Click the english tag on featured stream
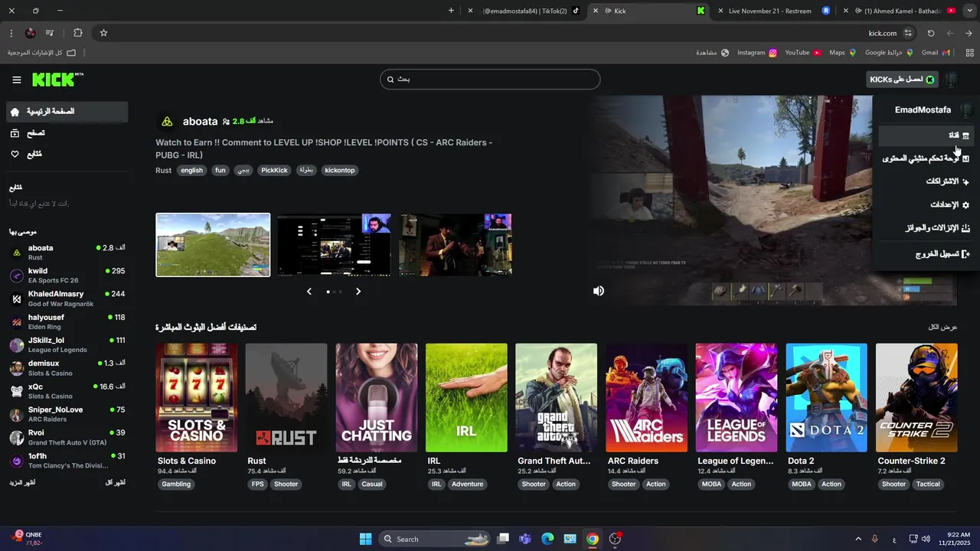The width and height of the screenshot is (980, 551). pos(191,170)
